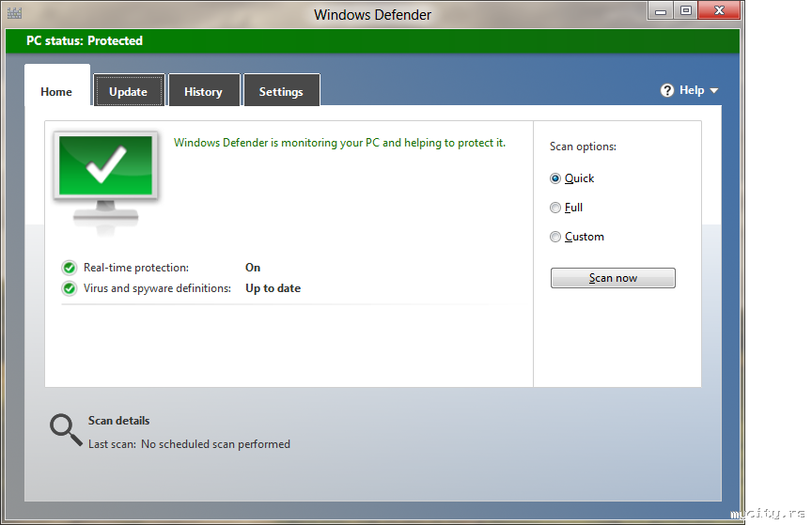Screen dimensions: 812x525
Task: Click the Real-time protection green check icon
Action: 69,268
